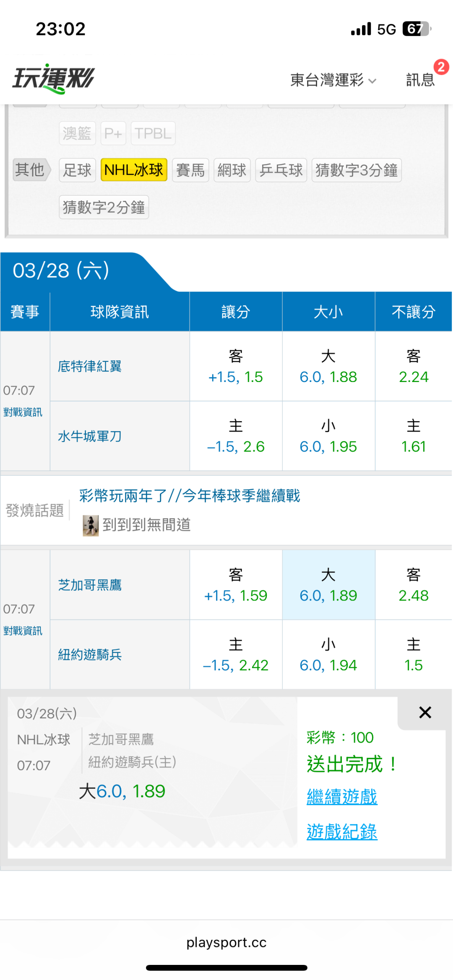Toggle 客 +1.5, 1.5 spread for 底特律紅翼
The height and width of the screenshot is (980, 453).
click(236, 367)
